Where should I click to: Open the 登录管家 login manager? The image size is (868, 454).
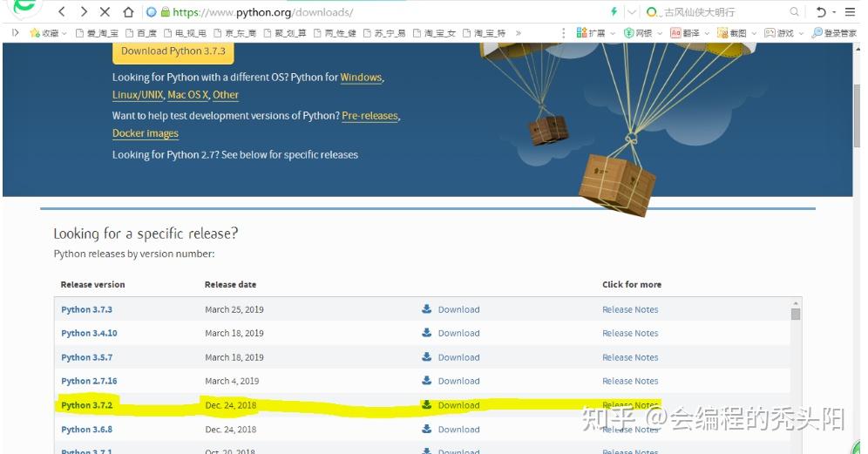click(x=834, y=33)
